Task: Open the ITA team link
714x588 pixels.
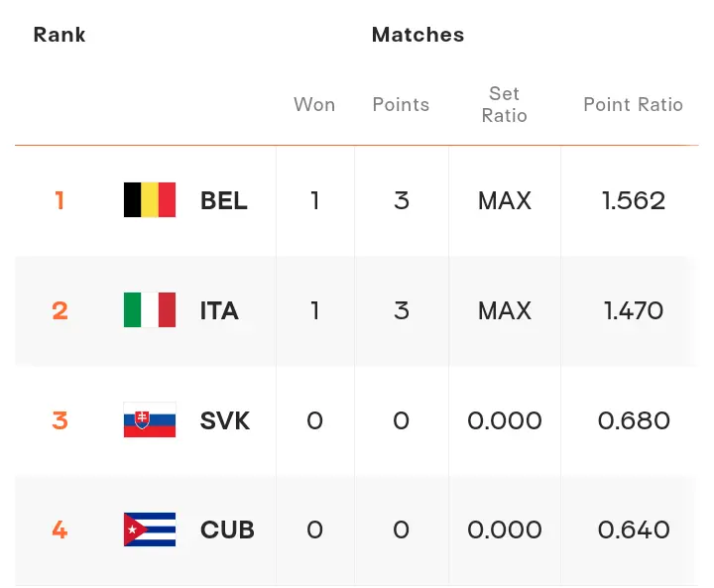Action: point(219,310)
